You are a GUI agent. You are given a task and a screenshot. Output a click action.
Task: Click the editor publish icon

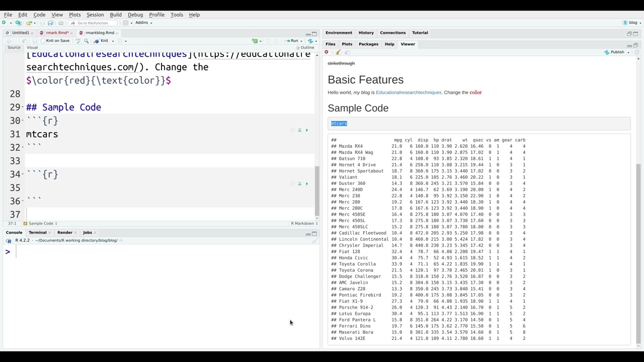point(310,41)
